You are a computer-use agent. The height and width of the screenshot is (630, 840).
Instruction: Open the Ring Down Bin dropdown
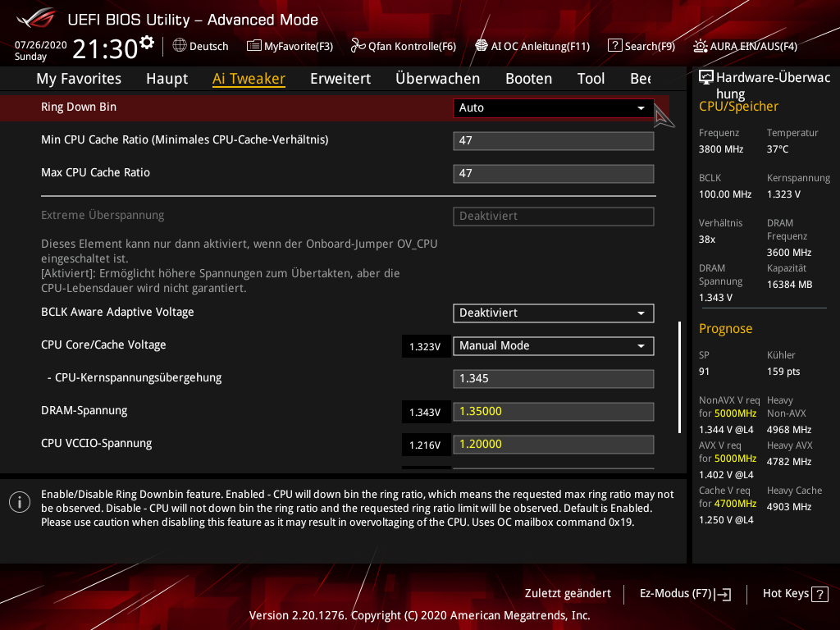coord(554,107)
